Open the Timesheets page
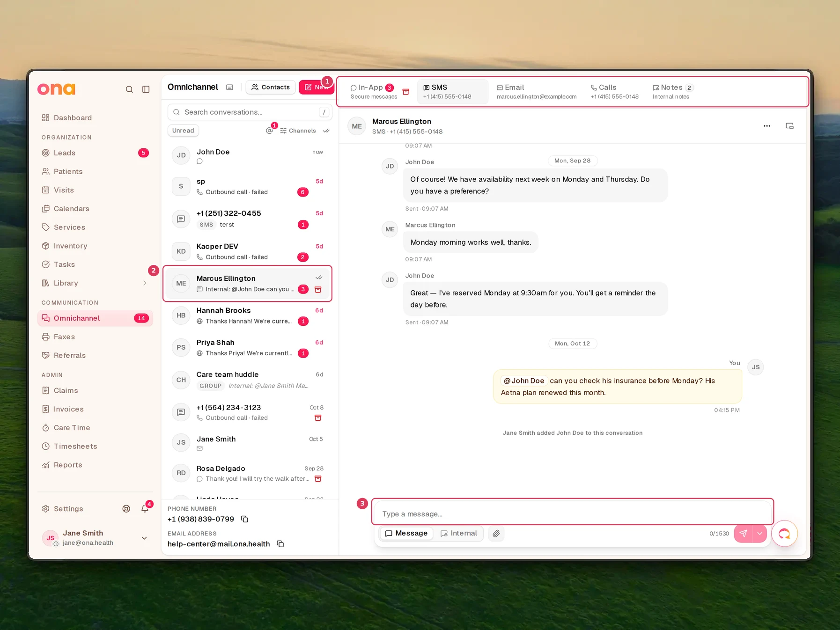 [95, 447]
